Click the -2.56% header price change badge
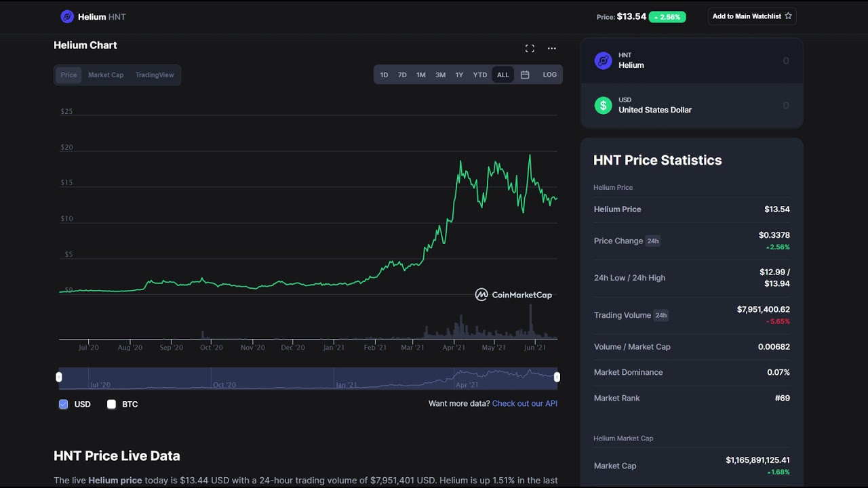 coord(667,17)
